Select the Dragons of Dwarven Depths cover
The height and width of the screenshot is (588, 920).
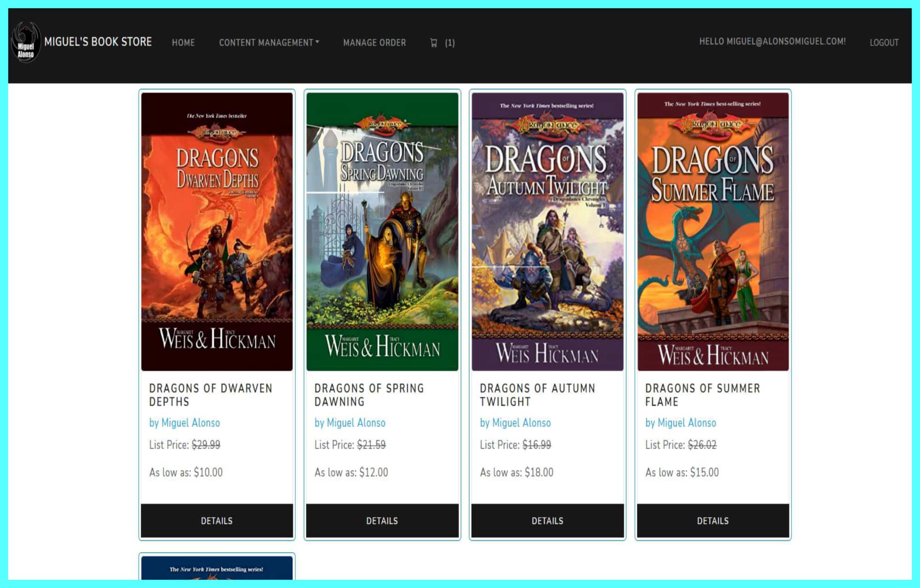tap(217, 231)
